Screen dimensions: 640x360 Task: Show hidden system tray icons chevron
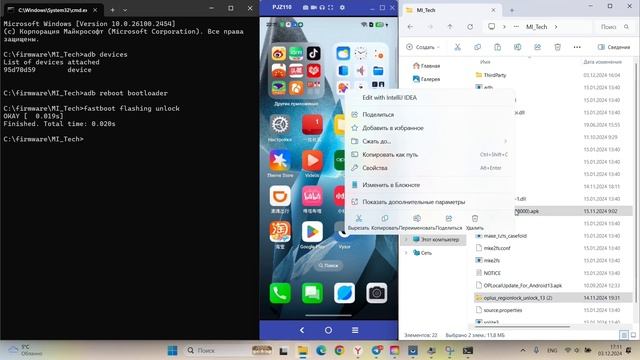[x=523, y=350]
